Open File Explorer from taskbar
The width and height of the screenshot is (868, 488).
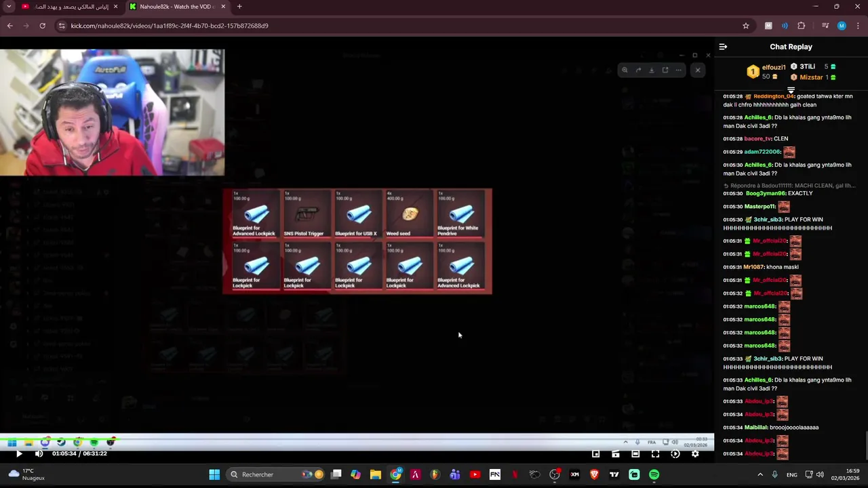coord(376,474)
